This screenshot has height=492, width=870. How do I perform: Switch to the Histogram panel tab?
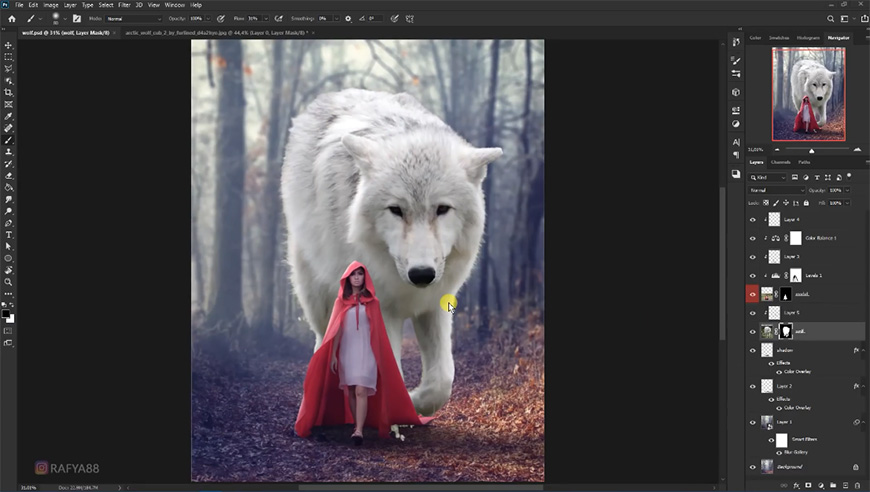[808, 38]
